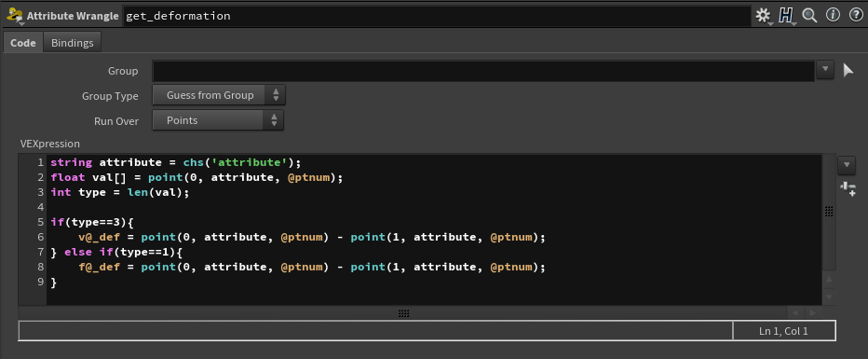Open the Run Over Points dropdown
This screenshot has width=868, height=359.
coord(218,120)
